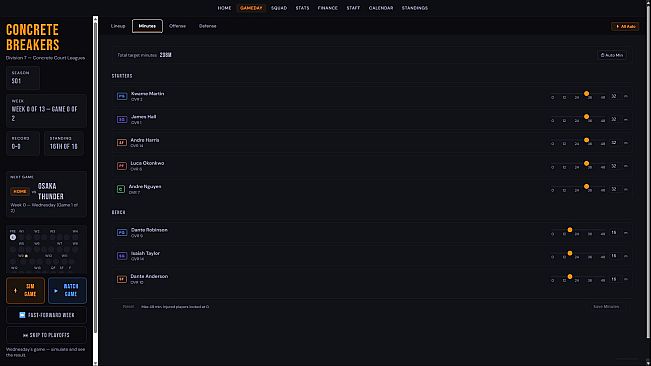
Task: Click the All Auto button
Action: (x=625, y=26)
